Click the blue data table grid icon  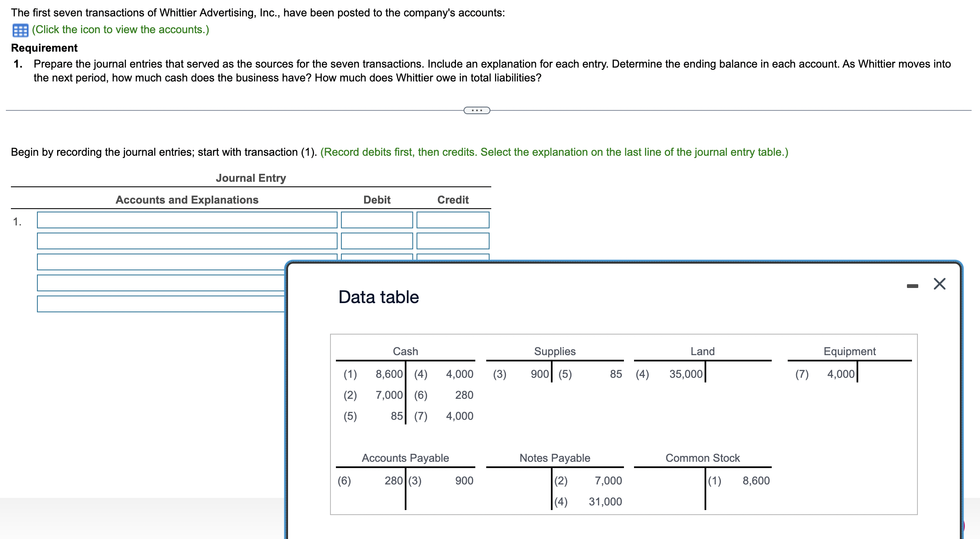20,30
